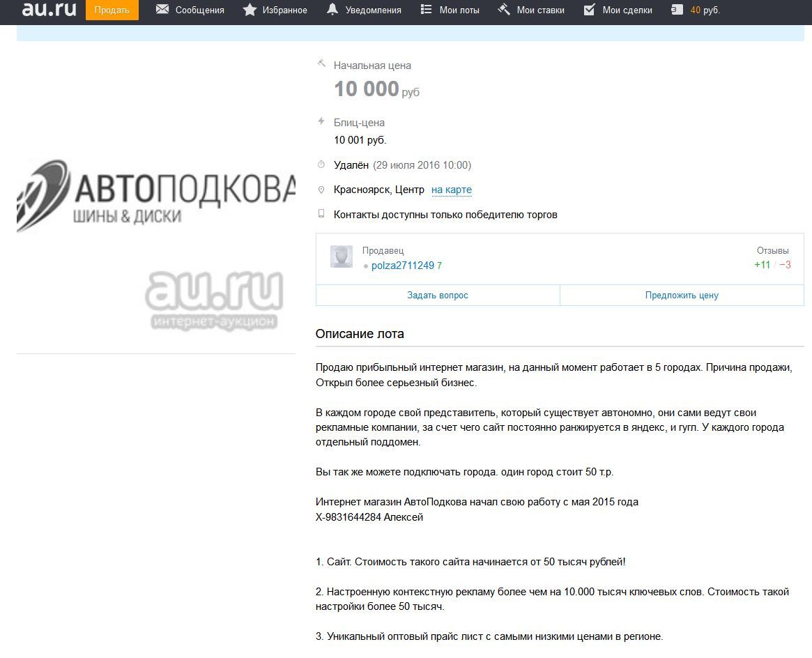
Task: Click the Описание лота heading
Action: (x=360, y=334)
